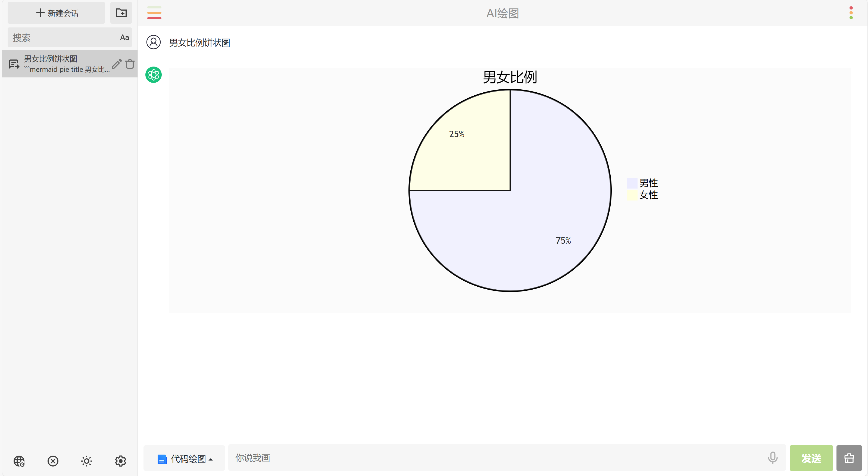The width and height of the screenshot is (868, 476).
Task: Activate microphone voice input
Action: 772,458
